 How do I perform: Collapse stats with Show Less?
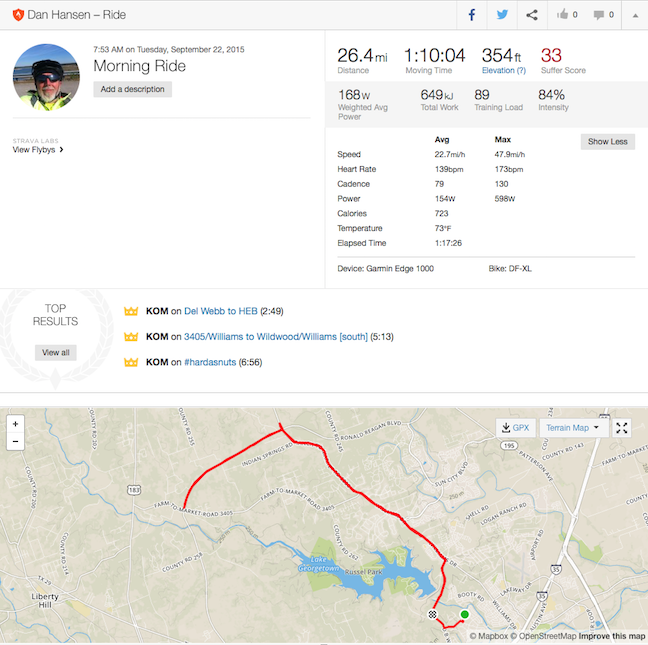pos(608,142)
